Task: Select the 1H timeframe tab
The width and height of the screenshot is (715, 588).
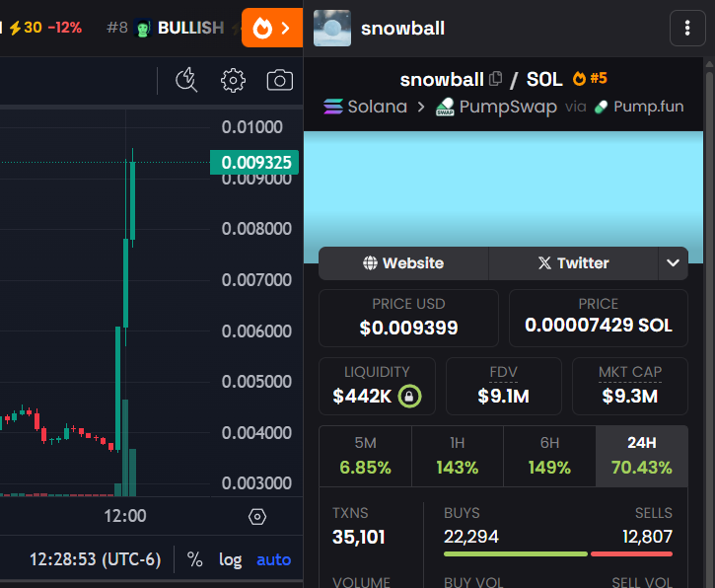Action: (458, 456)
